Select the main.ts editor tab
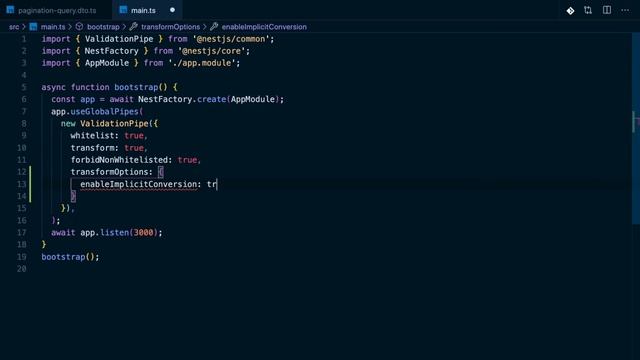 coord(143,10)
